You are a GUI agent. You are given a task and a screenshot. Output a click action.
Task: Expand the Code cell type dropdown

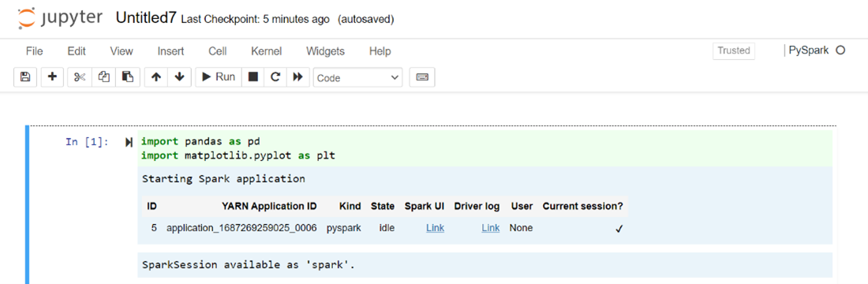click(x=358, y=78)
